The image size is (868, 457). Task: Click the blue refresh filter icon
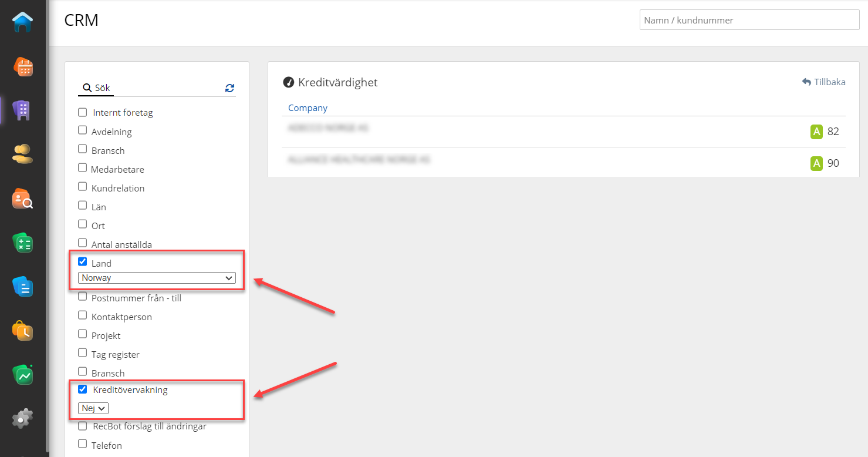[229, 88]
